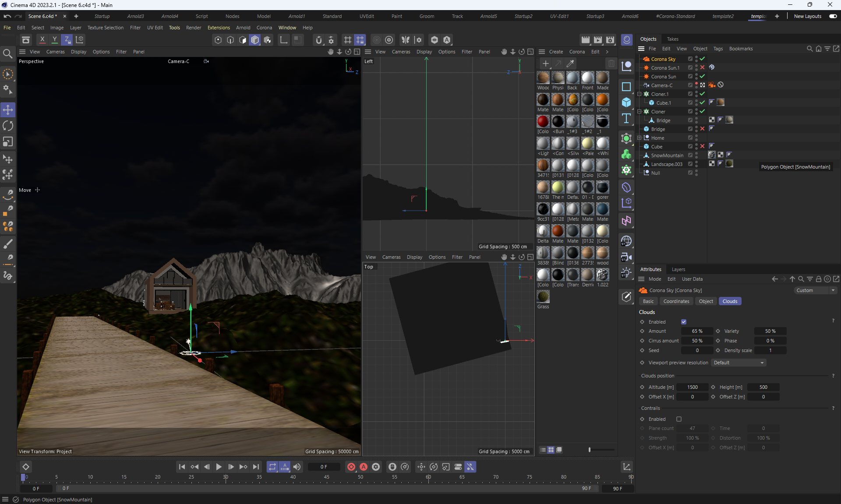Screen dimensions: 841x504
Task: Enable the Contrails checkbox
Action: (x=679, y=419)
